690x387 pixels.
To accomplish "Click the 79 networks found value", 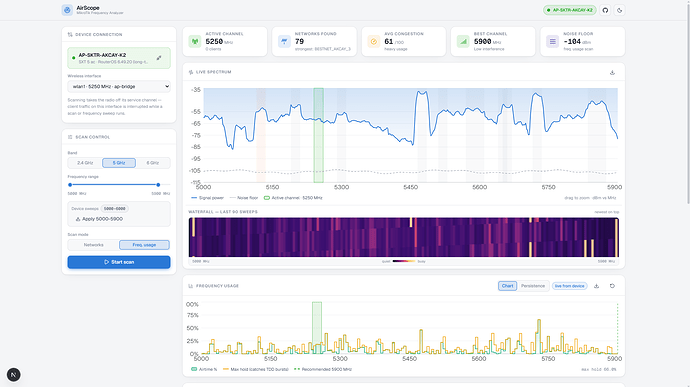I will click(299, 41).
